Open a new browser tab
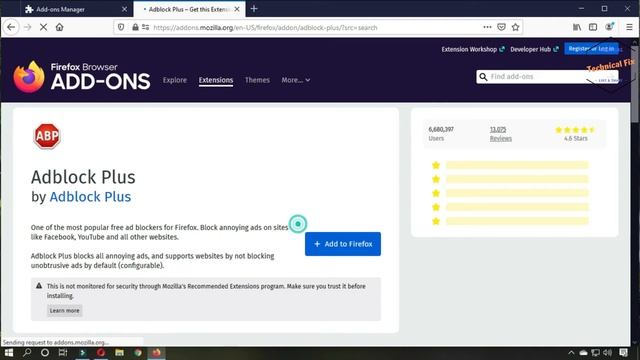 (254, 9)
